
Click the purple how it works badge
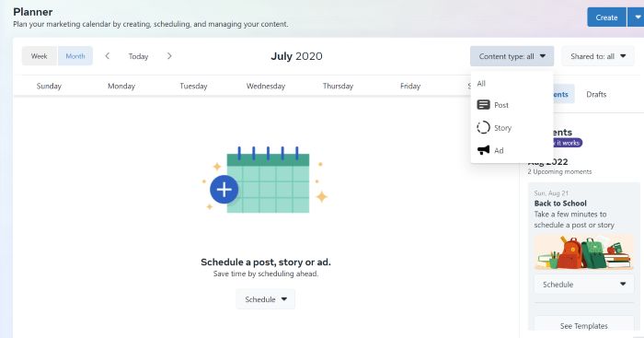tap(566, 143)
